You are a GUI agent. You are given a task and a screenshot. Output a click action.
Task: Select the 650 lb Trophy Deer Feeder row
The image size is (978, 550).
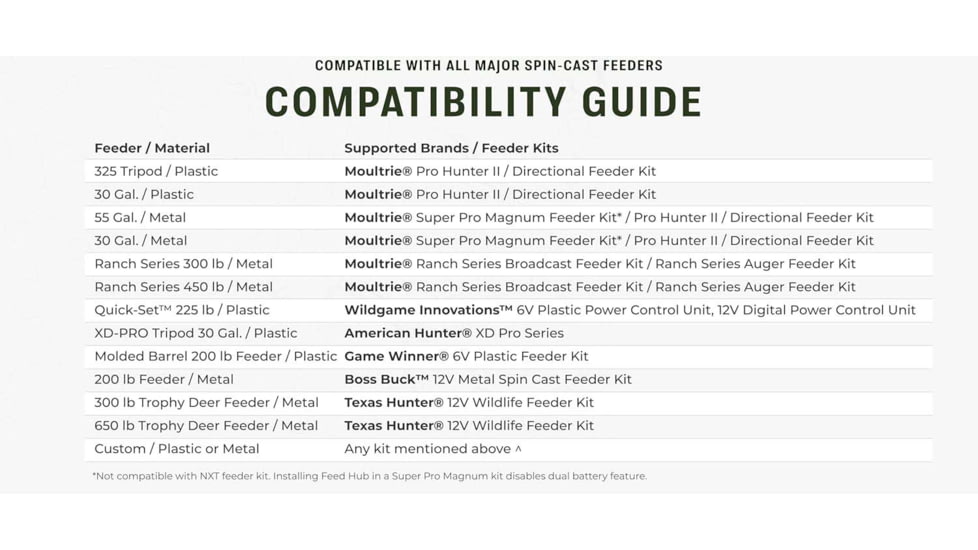click(x=206, y=425)
